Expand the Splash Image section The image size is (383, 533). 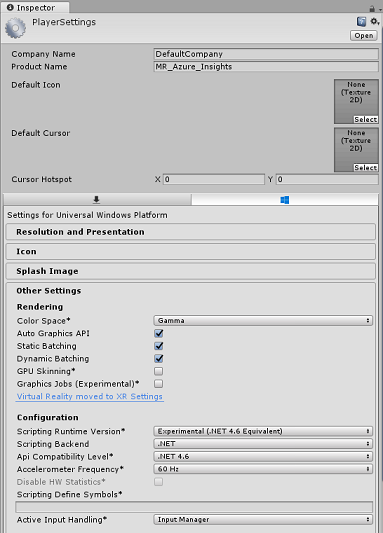(191, 271)
